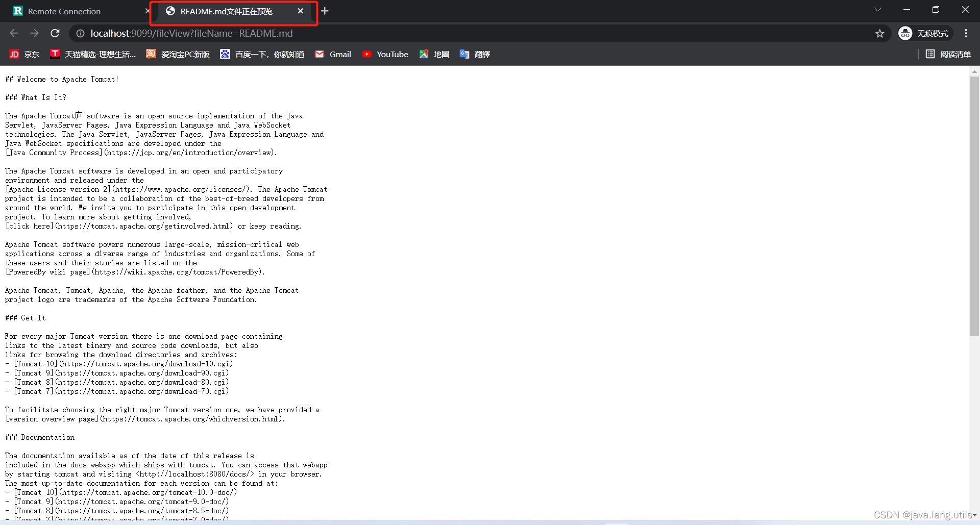This screenshot has height=525, width=980.
Task: Click the Tomcat 7 download-70.cgi line
Action: point(117,391)
